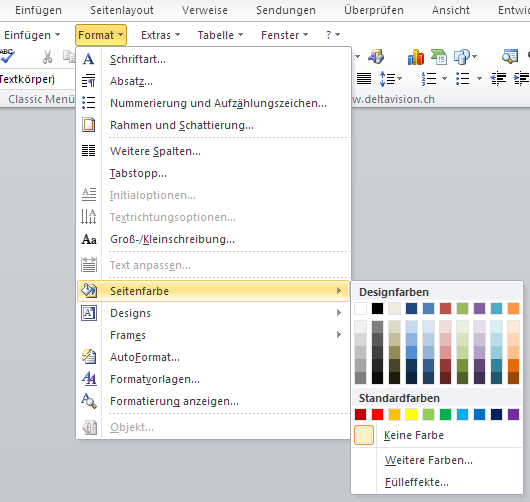Expand the Designs submenu
This screenshot has width=530, height=502.
coord(213,313)
